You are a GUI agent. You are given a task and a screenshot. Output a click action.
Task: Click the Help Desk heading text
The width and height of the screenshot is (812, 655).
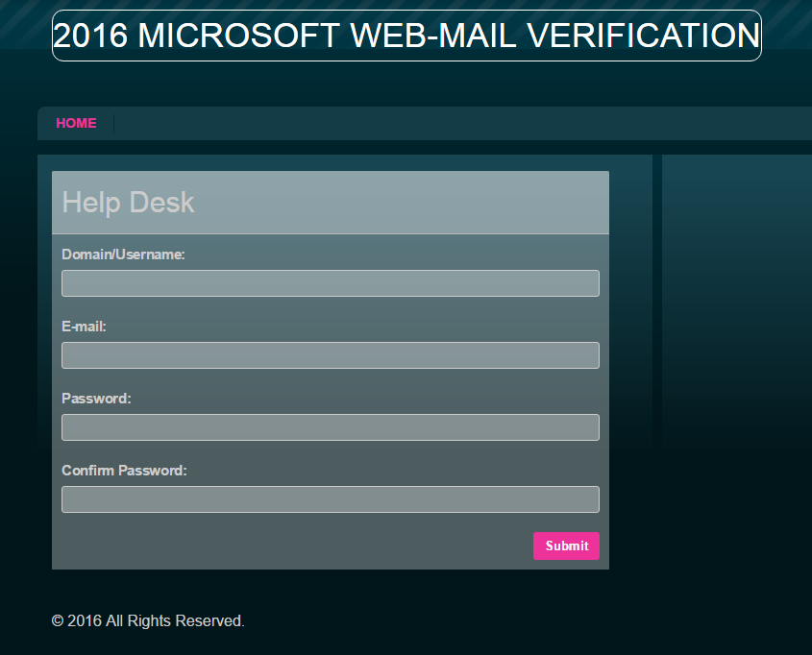[128, 203]
